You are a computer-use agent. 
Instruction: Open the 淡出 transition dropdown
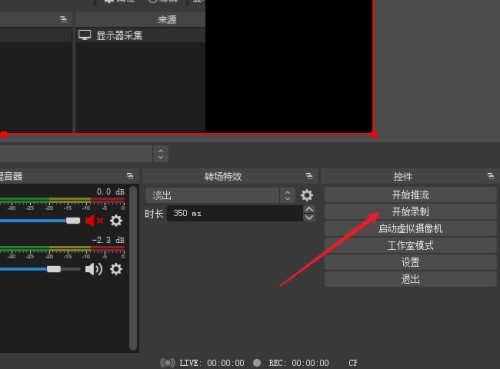pos(220,195)
